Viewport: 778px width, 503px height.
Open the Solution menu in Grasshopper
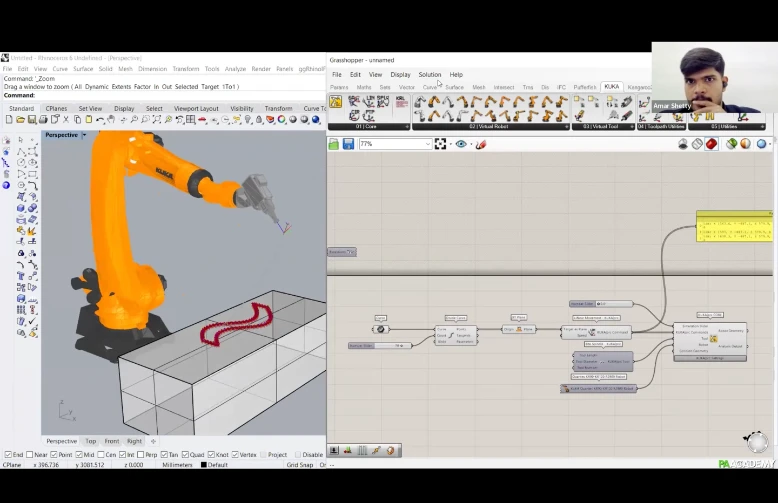pyautogui.click(x=429, y=75)
